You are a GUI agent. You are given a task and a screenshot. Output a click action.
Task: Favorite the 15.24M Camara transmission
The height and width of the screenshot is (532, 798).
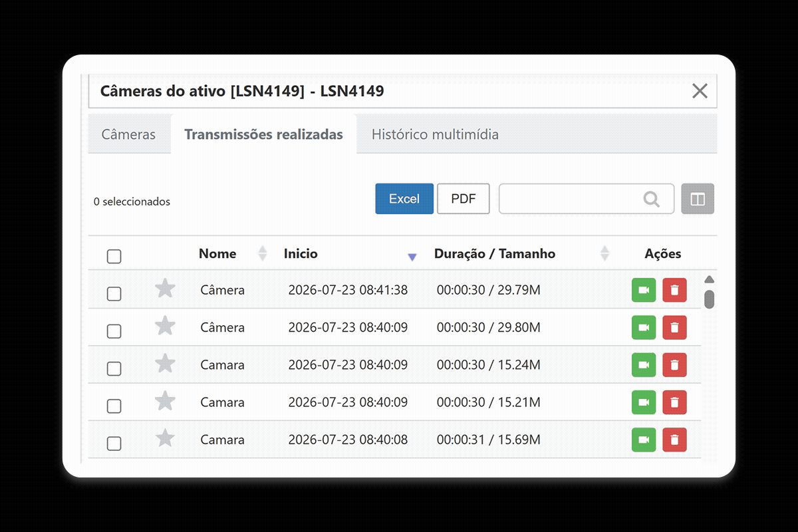pos(165,362)
